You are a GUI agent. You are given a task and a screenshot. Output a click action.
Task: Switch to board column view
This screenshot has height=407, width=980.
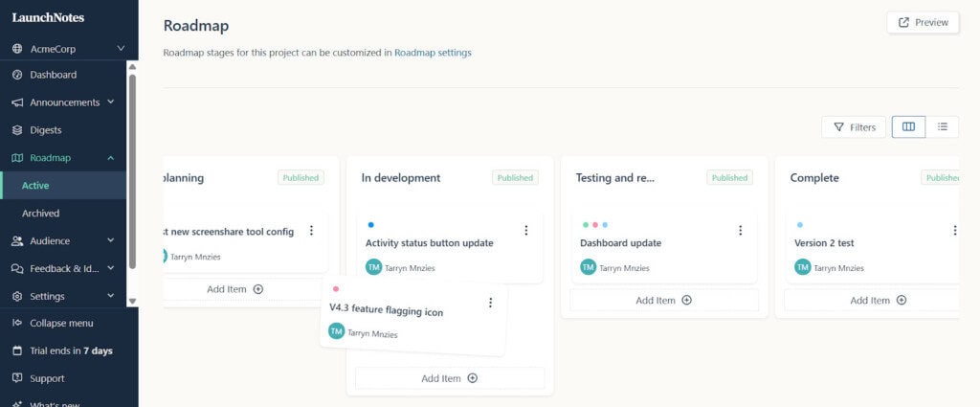(908, 126)
